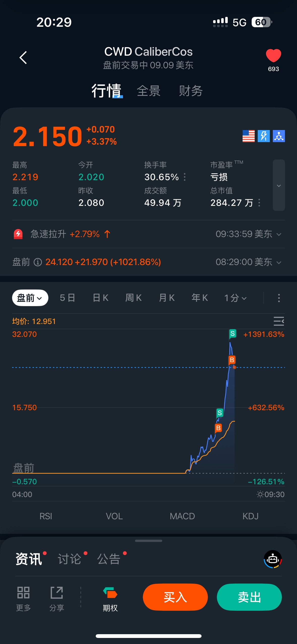Tap the green 卖出 sell button
The height and width of the screenshot is (644, 297).
coord(249,597)
